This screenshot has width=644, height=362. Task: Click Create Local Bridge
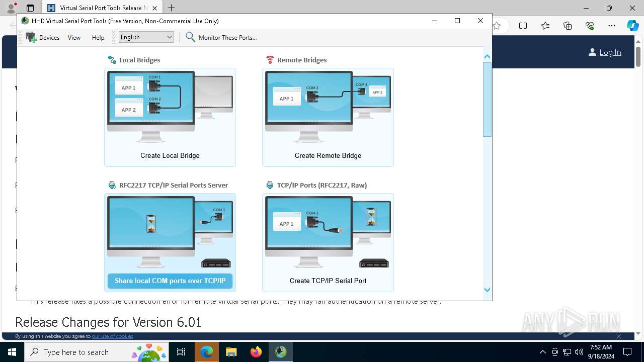(170, 155)
